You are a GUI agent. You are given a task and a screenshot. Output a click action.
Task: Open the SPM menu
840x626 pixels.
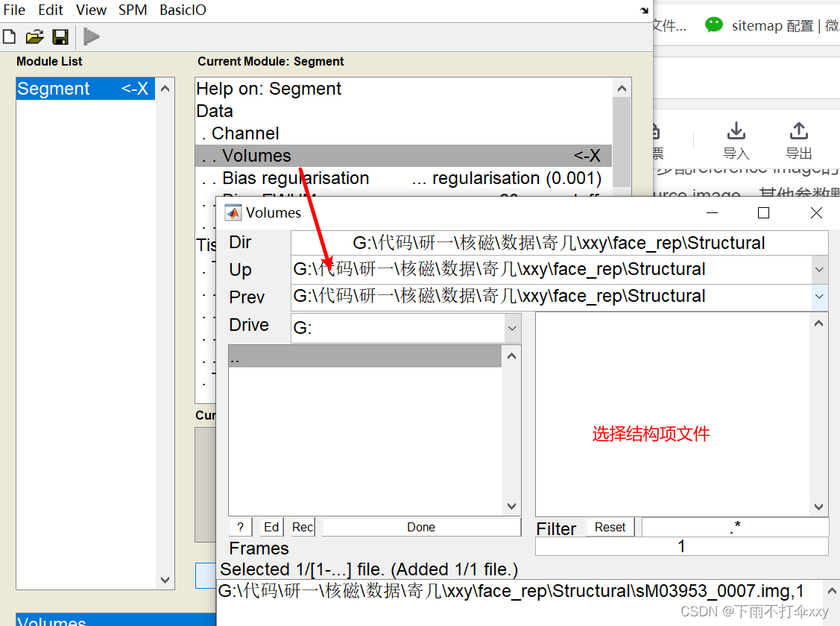click(133, 10)
